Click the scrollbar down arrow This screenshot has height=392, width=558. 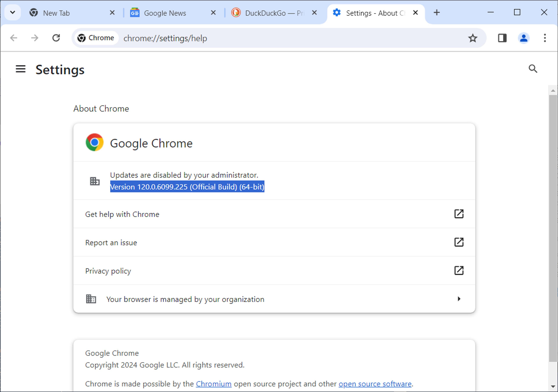(x=553, y=386)
